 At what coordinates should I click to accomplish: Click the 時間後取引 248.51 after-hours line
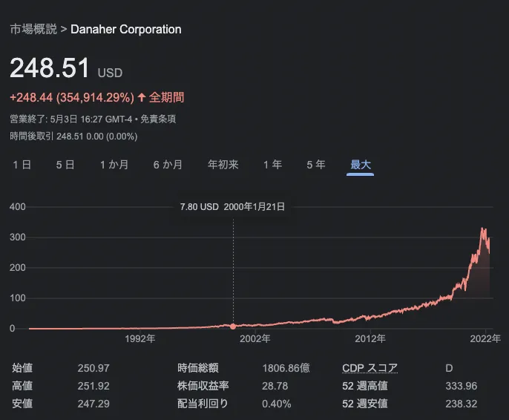pos(73,136)
